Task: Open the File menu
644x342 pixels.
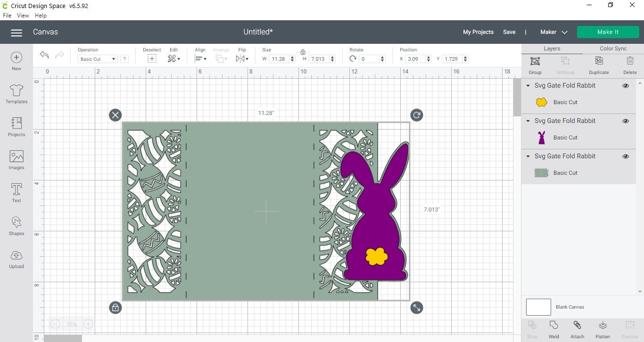Action: [x=7, y=16]
